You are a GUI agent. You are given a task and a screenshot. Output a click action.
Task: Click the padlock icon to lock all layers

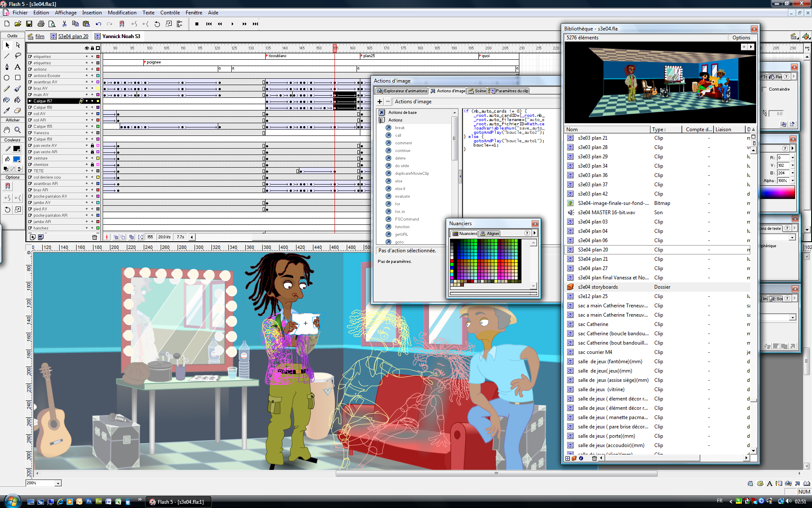click(92, 48)
